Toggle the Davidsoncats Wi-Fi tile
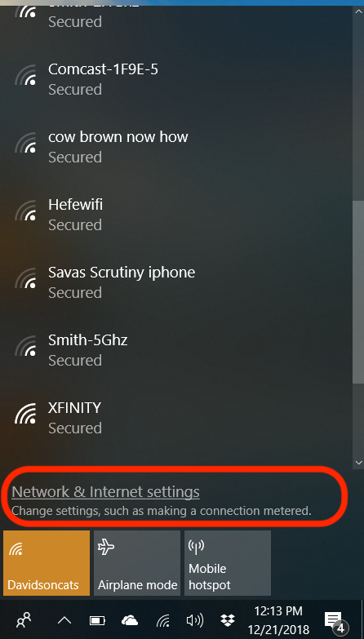The height and width of the screenshot is (639, 364). point(47,563)
